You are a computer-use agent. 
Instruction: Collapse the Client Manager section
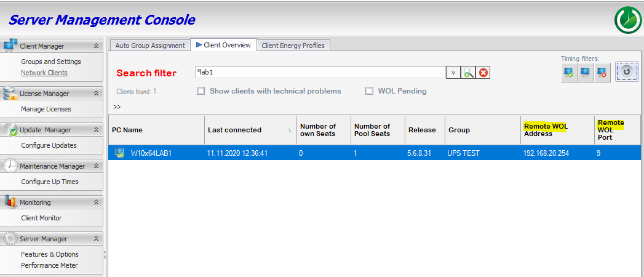pyautogui.click(x=96, y=46)
